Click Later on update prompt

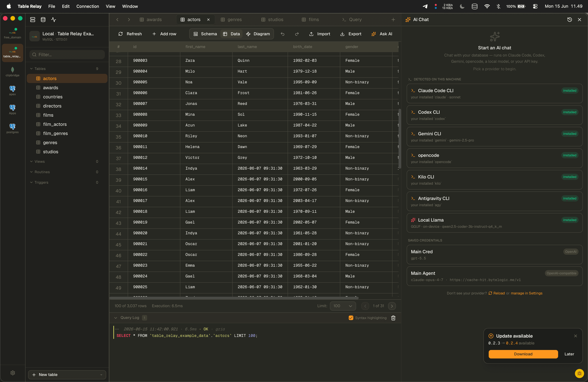pyautogui.click(x=569, y=354)
